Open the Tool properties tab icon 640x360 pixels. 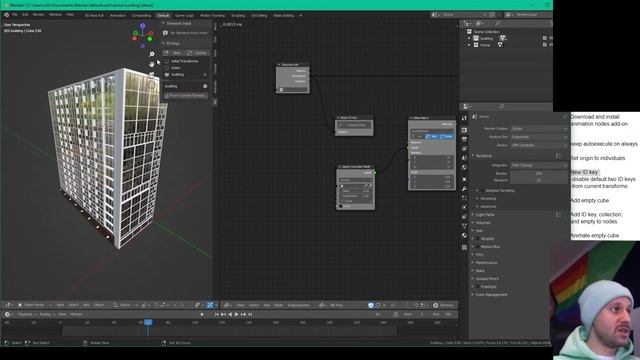(464, 118)
